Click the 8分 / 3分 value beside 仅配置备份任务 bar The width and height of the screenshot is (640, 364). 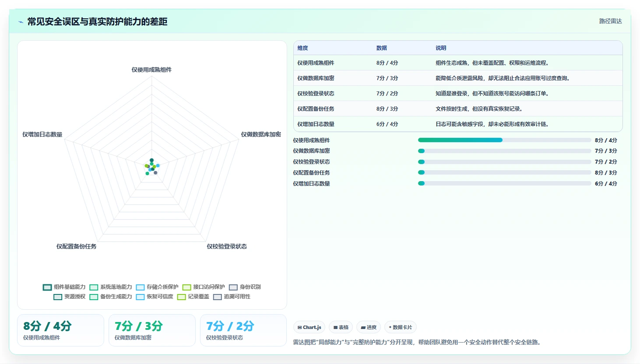[606, 172]
